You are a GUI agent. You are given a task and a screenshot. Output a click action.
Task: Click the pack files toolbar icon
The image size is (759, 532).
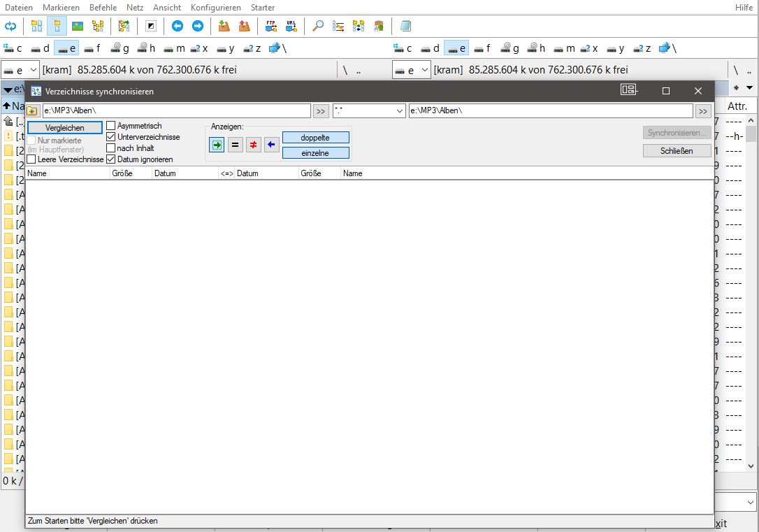pos(224,26)
